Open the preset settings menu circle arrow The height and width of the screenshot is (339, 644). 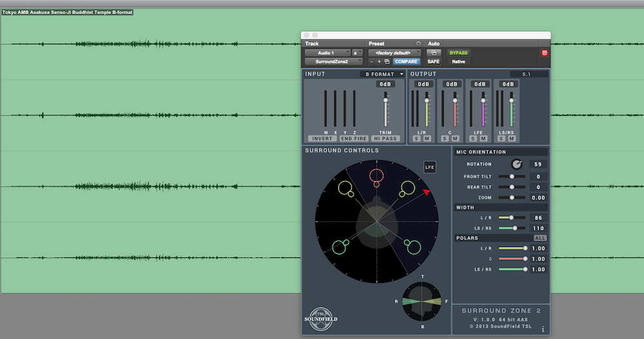coord(418,44)
